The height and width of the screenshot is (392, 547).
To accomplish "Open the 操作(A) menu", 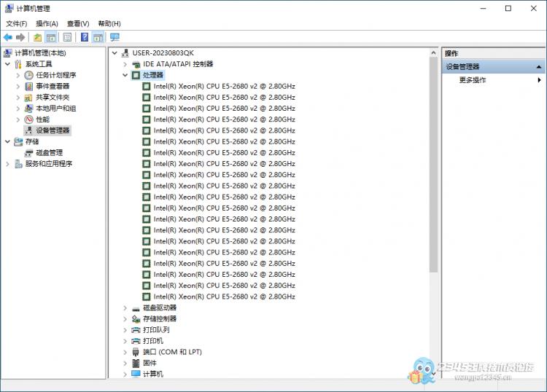I will pos(47,24).
